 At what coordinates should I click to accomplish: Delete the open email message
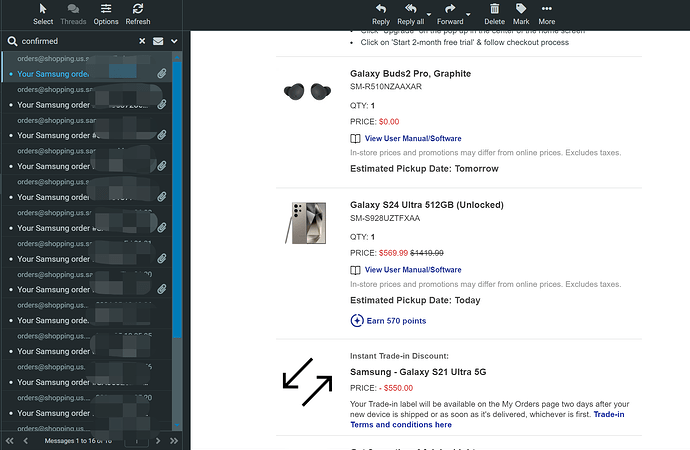pos(495,13)
